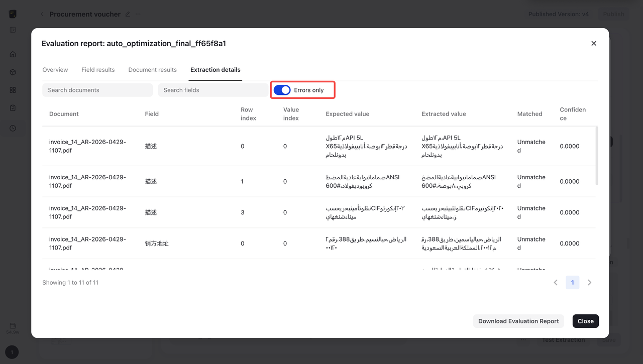643x364 pixels.
Task: Go to next page arrow
Action: (590, 283)
